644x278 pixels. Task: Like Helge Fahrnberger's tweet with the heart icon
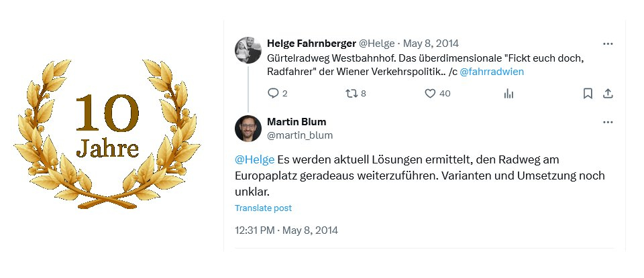click(x=431, y=94)
